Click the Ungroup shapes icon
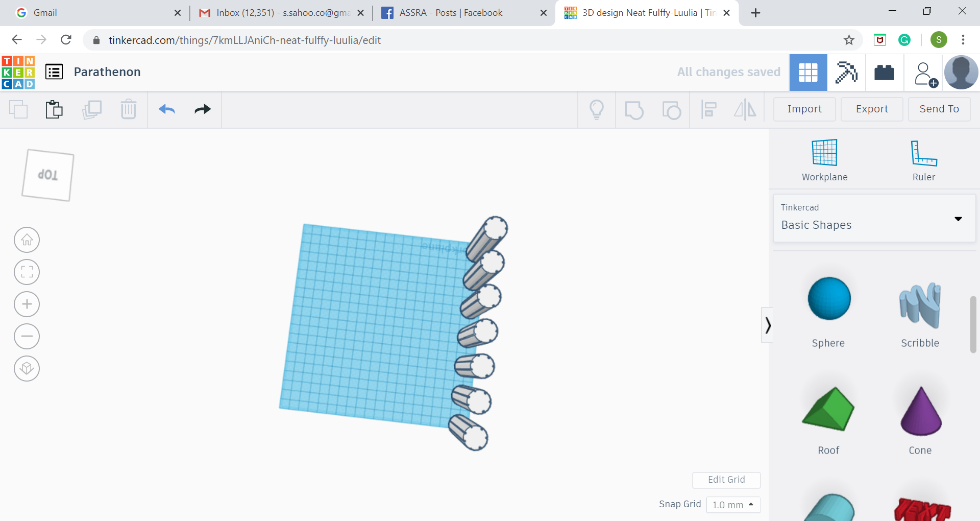Image resolution: width=980 pixels, height=521 pixels. (671, 110)
